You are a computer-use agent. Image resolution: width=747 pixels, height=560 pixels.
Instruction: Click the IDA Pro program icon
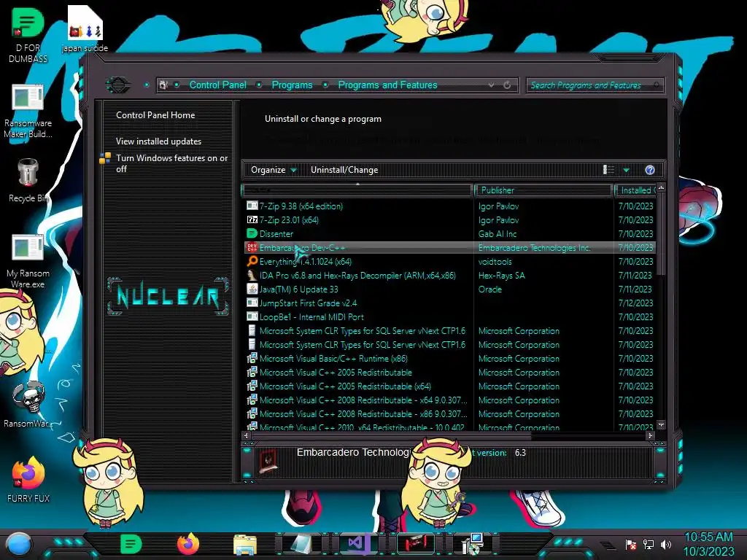click(252, 275)
